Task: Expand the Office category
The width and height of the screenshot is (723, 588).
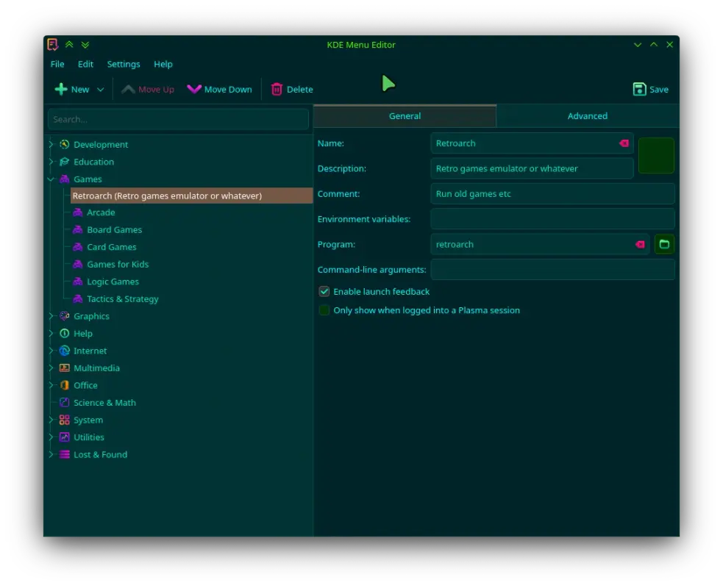Action: [x=51, y=385]
